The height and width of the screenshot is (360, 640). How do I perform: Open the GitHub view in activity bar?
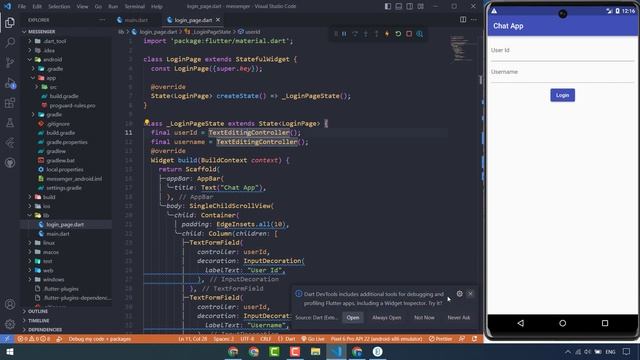click(10, 163)
